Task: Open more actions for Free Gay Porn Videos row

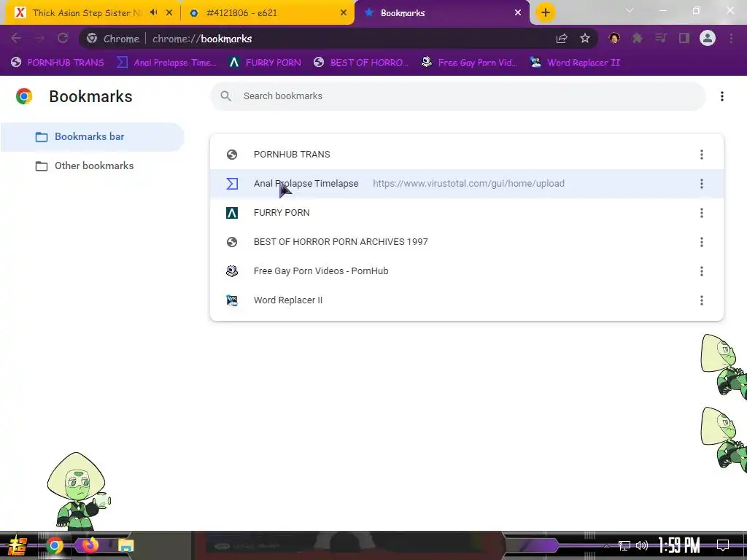Action: pyautogui.click(x=701, y=271)
